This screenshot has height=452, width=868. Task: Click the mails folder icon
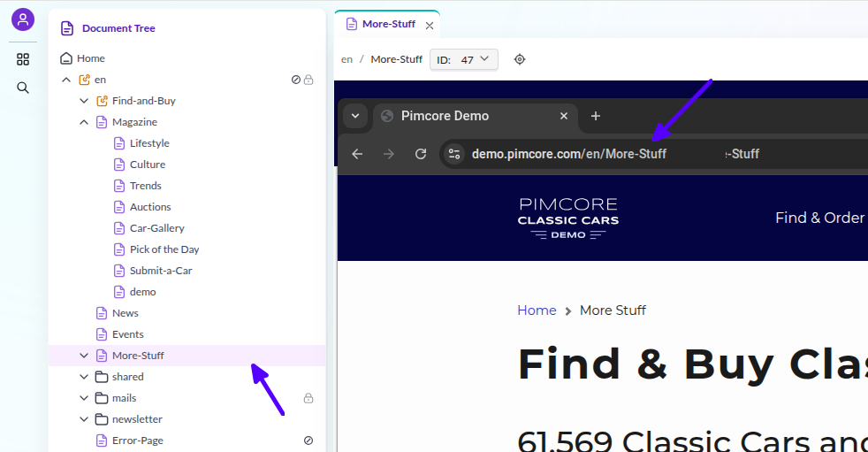pyautogui.click(x=102, y=398)
